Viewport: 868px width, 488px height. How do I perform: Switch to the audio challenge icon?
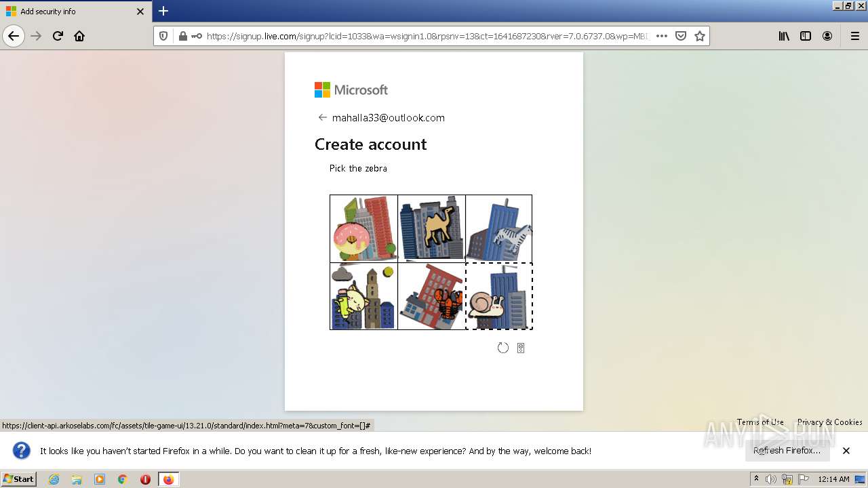521,348
